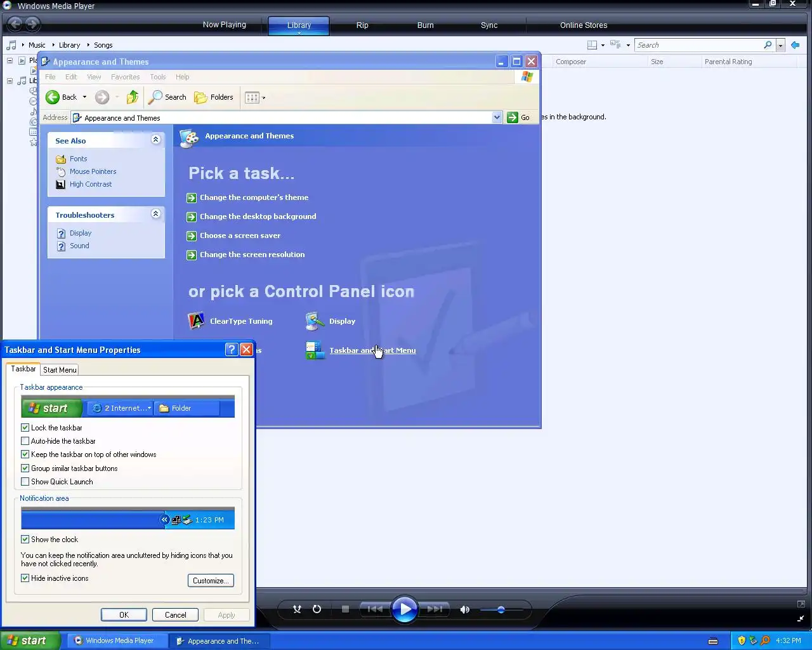812x650 pixels.
Task: Click the Windows Start button
Action: pos(30,640)
